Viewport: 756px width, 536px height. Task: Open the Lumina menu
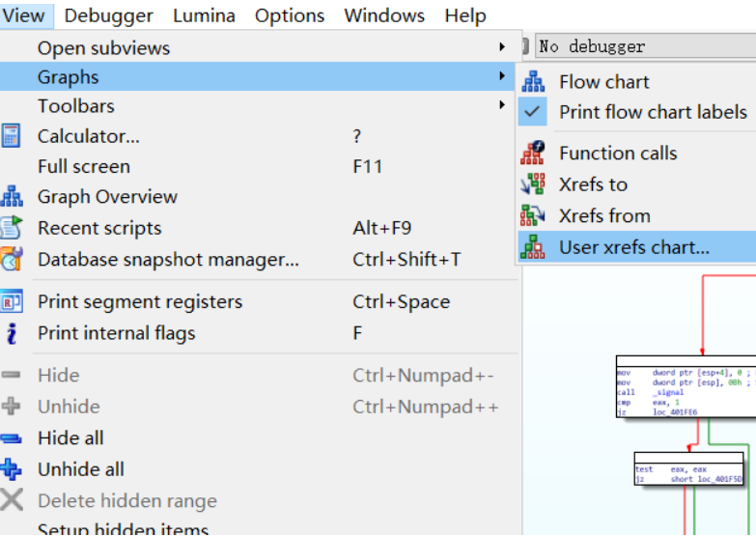204,15
